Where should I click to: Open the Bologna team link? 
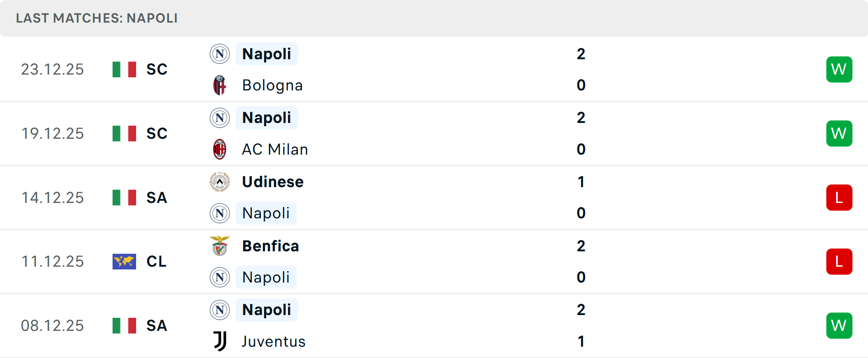click(x=272, y=85)
